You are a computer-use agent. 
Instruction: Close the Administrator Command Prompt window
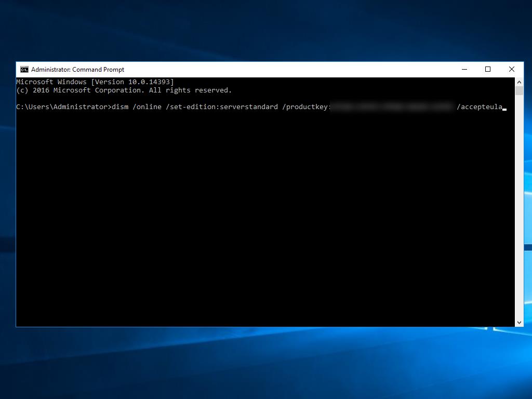(511, 70)
